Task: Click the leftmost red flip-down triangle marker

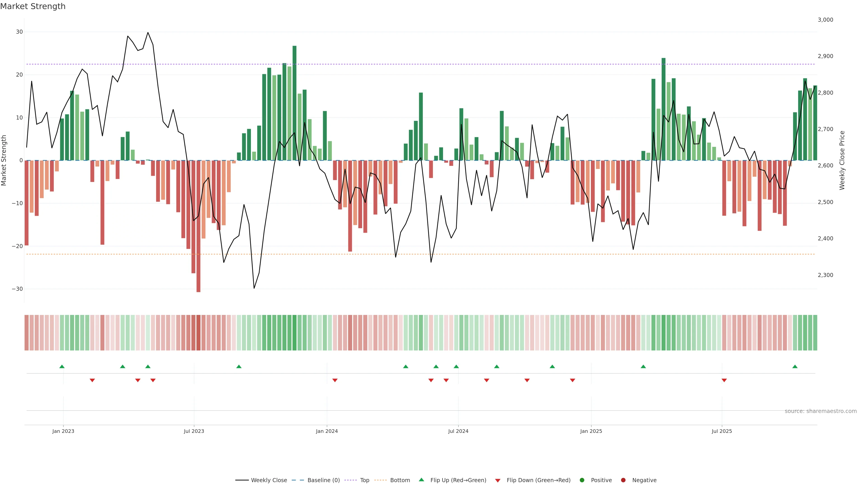Action: (x=92, y=380)
